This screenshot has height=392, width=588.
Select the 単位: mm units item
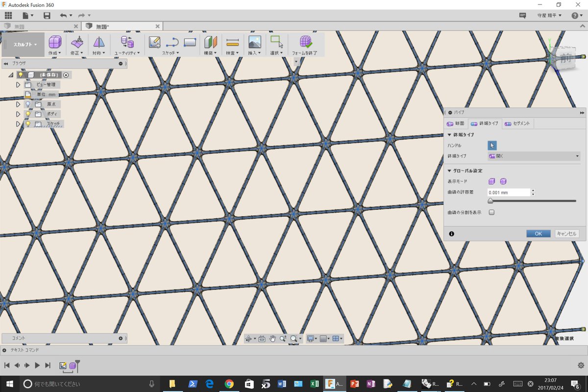[46, 95]
